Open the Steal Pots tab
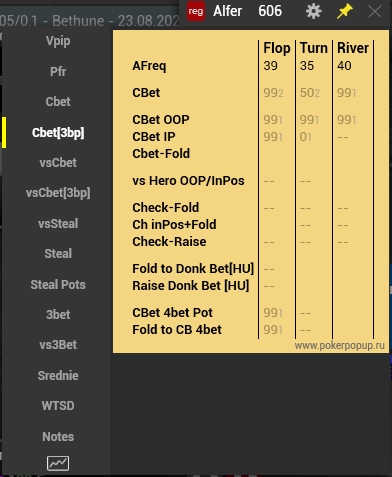This screenshot has height=477, width=392. click(58, 285)
